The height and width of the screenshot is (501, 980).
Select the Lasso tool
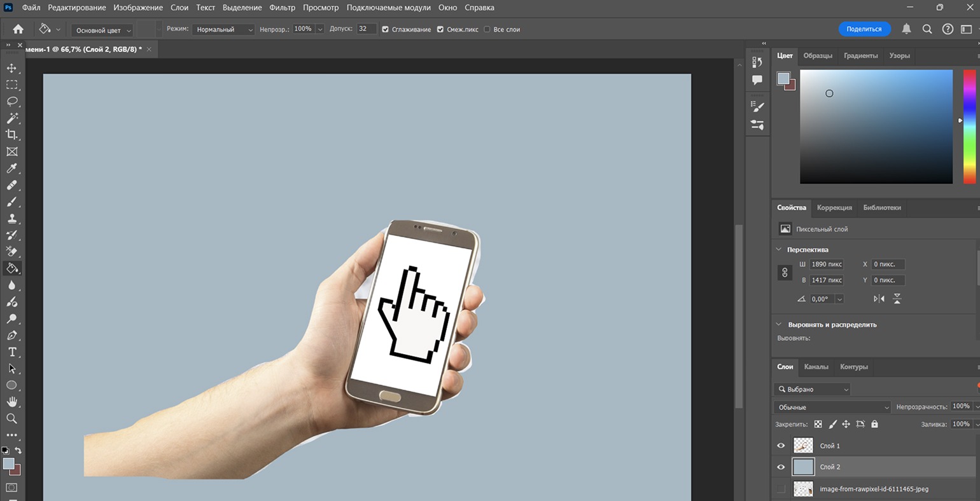pos(11,101)
